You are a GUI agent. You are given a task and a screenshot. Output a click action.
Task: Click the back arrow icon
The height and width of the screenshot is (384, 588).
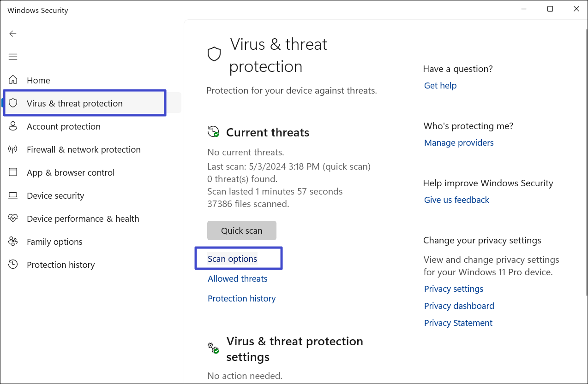coord(13,34)
